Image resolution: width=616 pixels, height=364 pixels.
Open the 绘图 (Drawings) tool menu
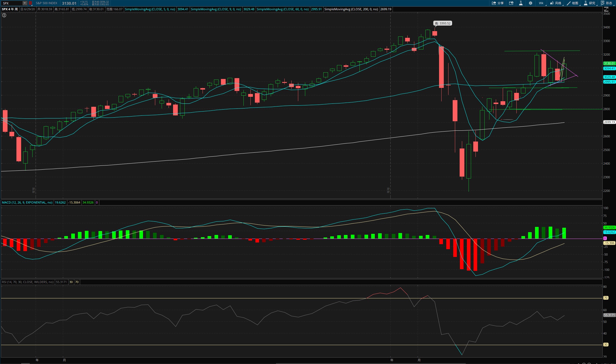tap(573, 3)
